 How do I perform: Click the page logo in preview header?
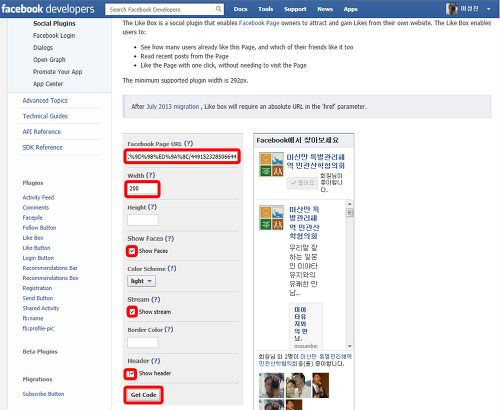pyautogui.click(x=271, y=165)
